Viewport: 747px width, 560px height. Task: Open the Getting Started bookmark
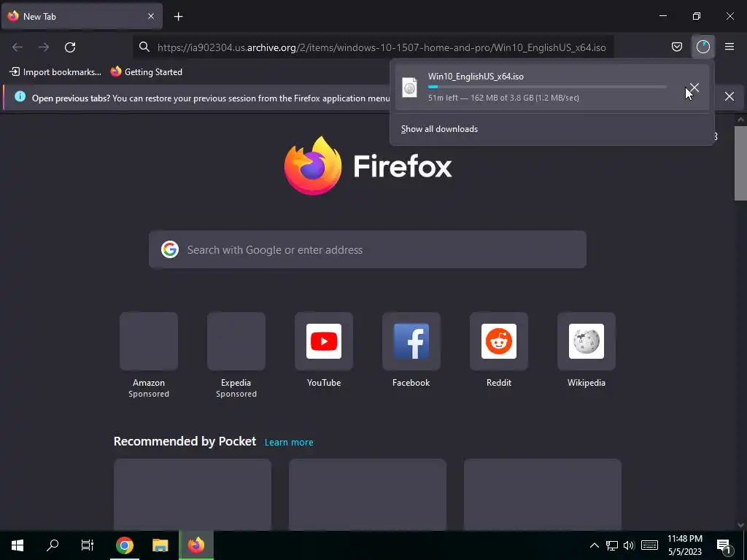point(146,72)
